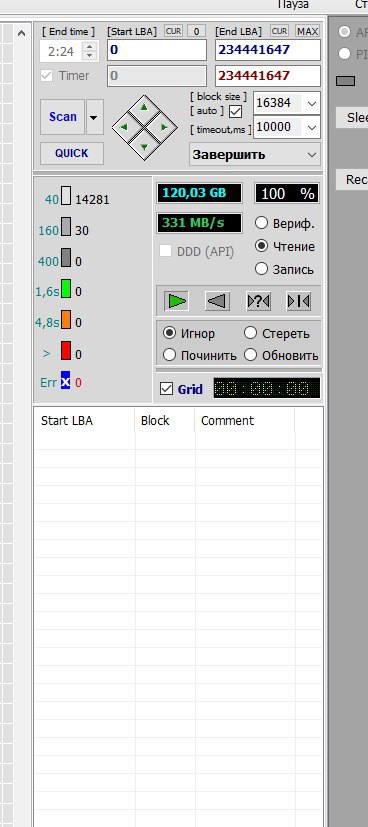Click the End LBA MAX button
368x827 pixels.
point(307,31)
